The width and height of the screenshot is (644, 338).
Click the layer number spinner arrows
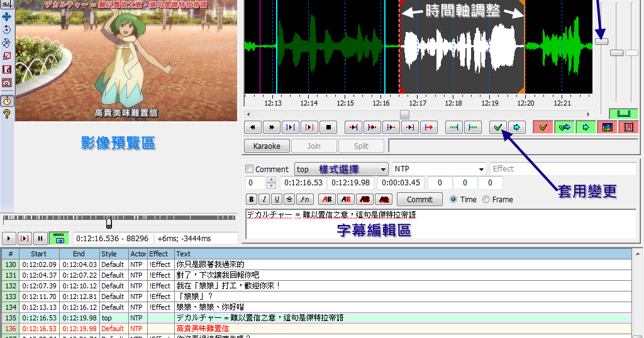click(x=270, y=183)
